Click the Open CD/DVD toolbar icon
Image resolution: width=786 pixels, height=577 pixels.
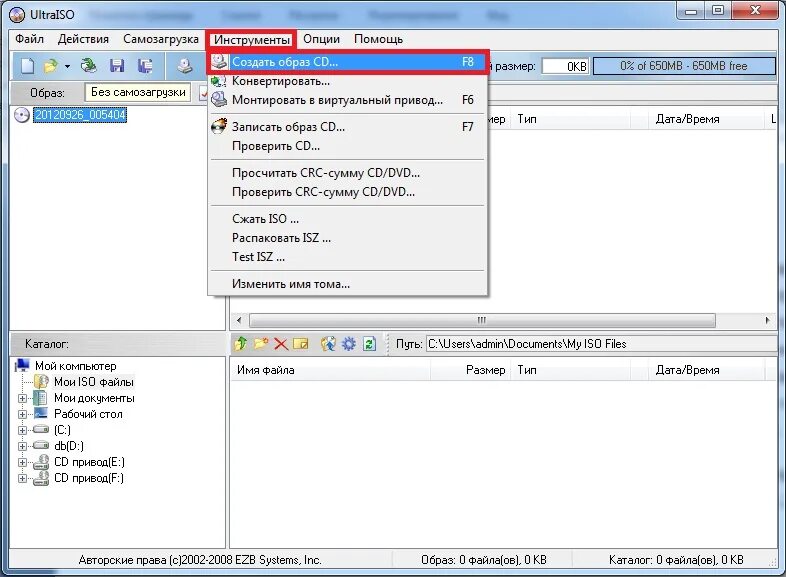[89, 66]
